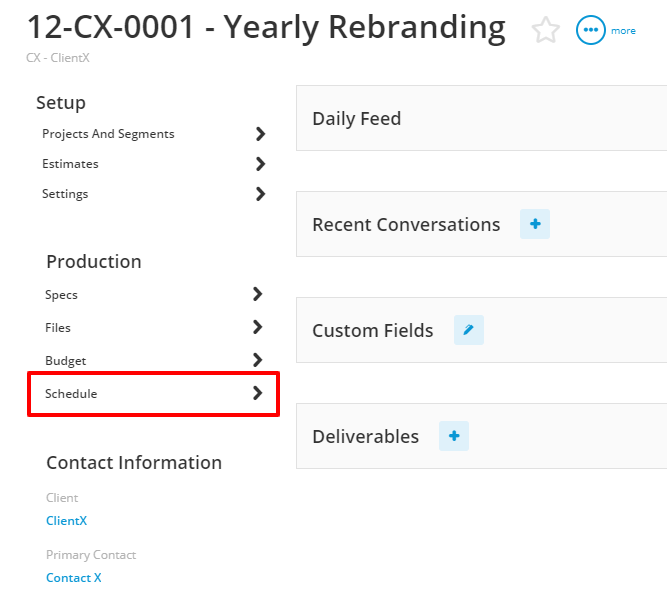Click the Setup section heading
The image size is (667, 593).
click(61, 103)
